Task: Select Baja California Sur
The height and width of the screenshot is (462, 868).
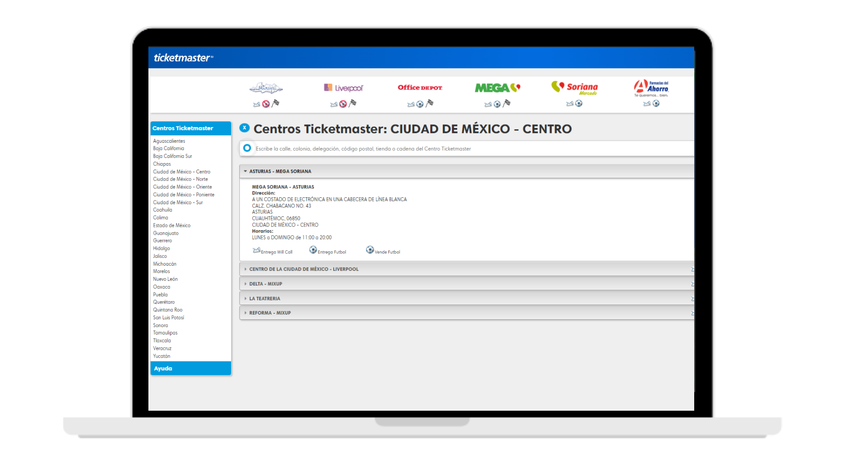Action: [x=172, y=156]
